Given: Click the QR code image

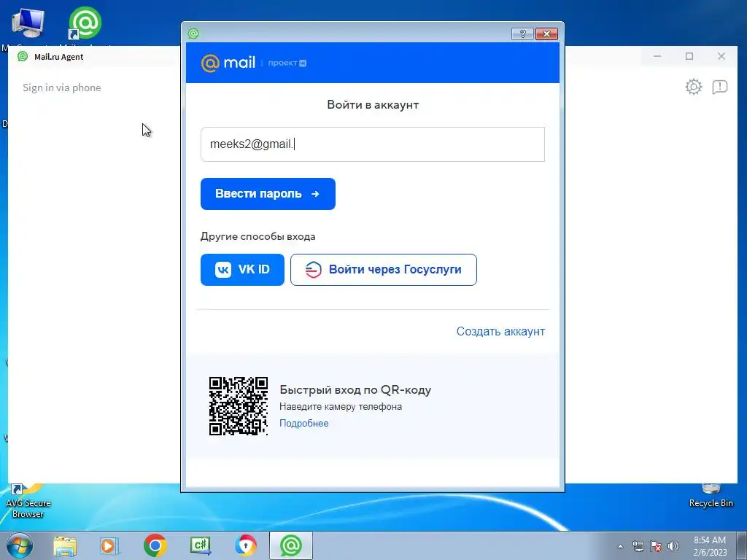Looking at the screenshot, I should pos(239,406).
